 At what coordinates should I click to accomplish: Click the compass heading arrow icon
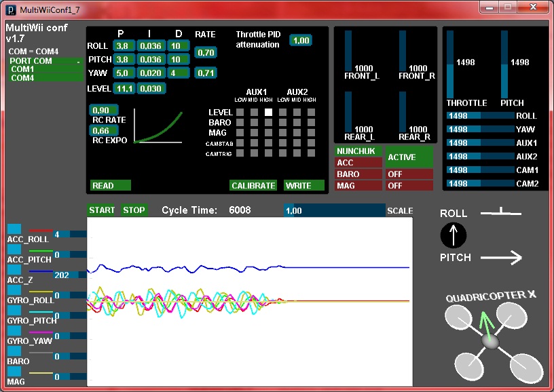pos(454,236)
